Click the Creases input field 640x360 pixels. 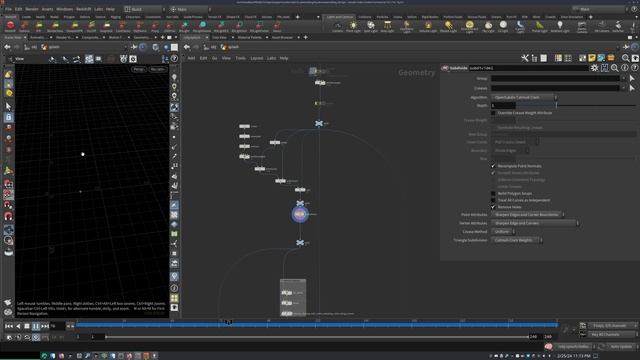click(x=555, y=88)
